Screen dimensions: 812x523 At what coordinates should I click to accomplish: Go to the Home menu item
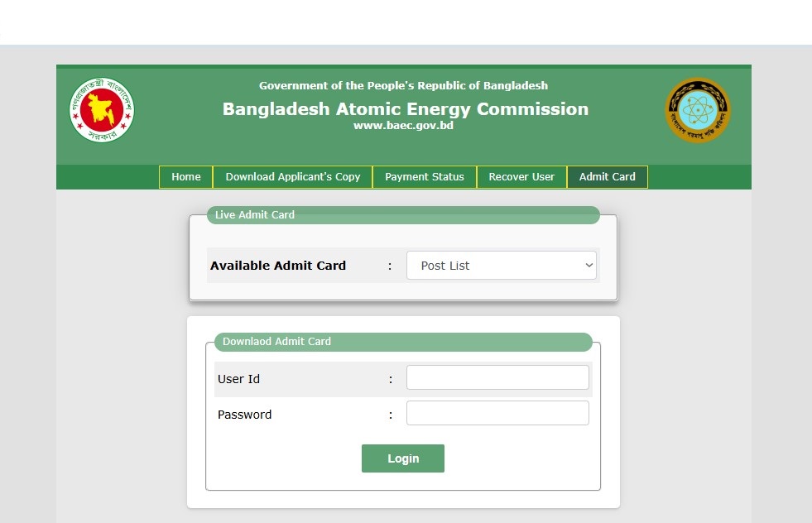coord(186,177)
